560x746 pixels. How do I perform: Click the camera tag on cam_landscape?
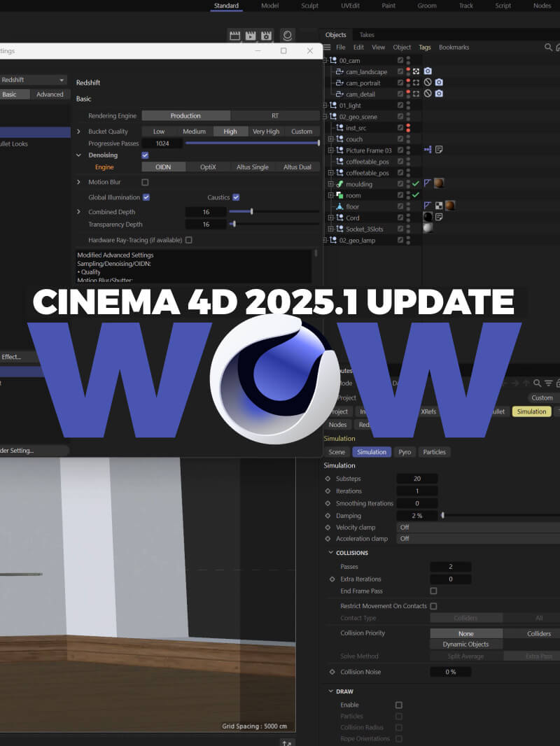point(428,71)
